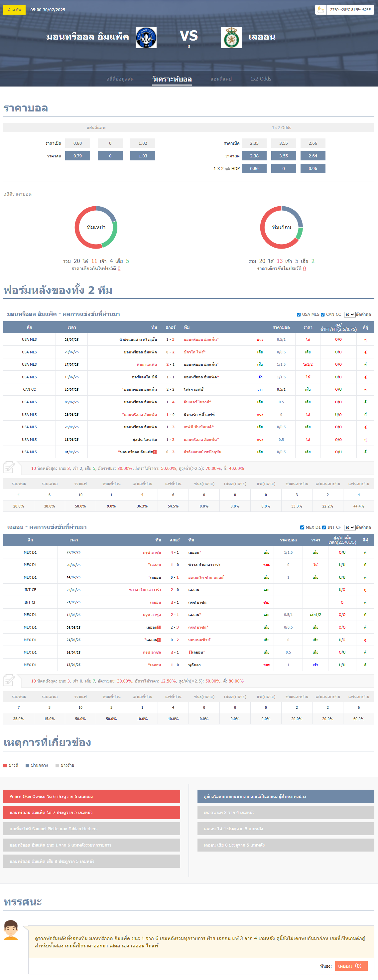Viewport: 378px width, 980px height.
Task: Click the HDP conversion value 0.86
Action: tap(254, 168)
